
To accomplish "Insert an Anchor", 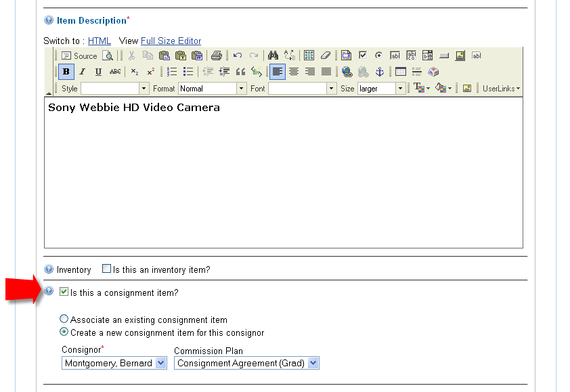I will (x=380, y=72).
